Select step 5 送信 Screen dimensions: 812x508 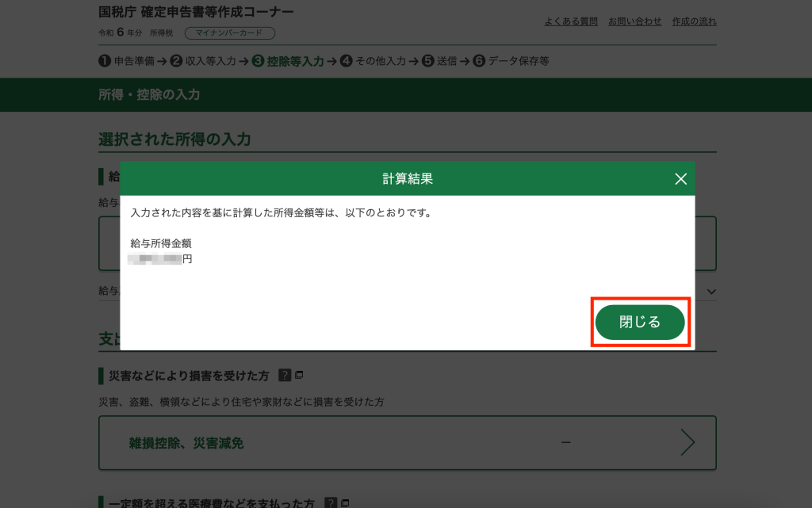[439, 61]
